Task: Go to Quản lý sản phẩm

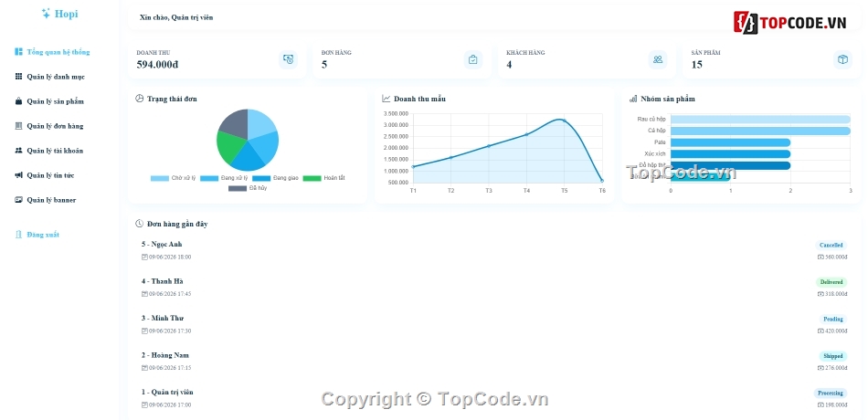Action: coord(49,101)
